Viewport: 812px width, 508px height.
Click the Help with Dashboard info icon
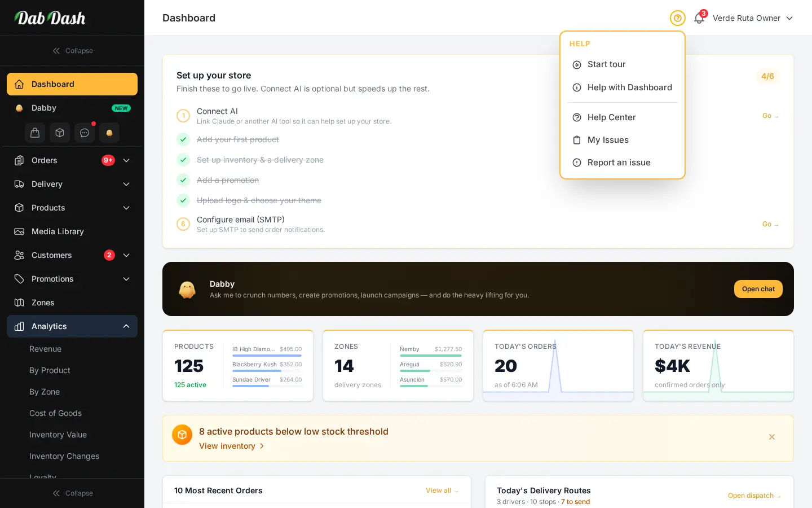pyautogui.click(x=577, y=87)
